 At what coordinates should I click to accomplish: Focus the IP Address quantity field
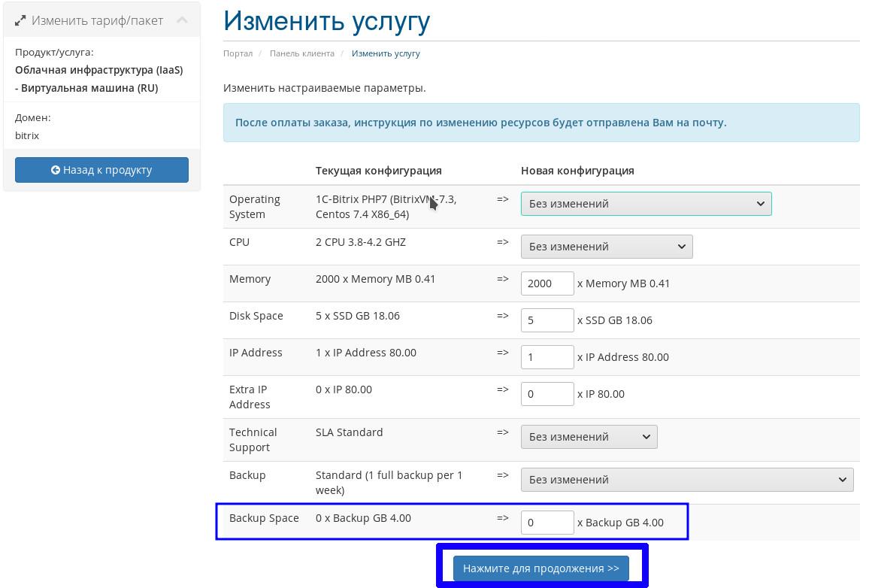547,356
